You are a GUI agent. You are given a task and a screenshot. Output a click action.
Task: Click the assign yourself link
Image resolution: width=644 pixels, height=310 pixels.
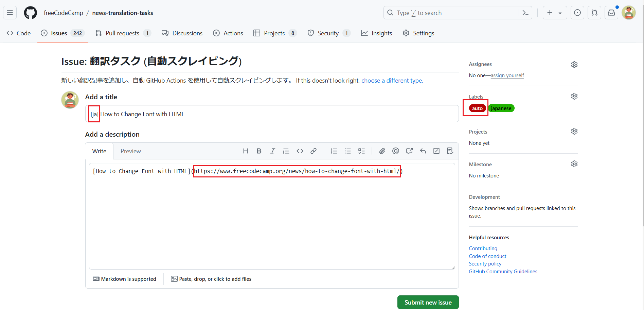pyautogui.click(x=507, y=75)
